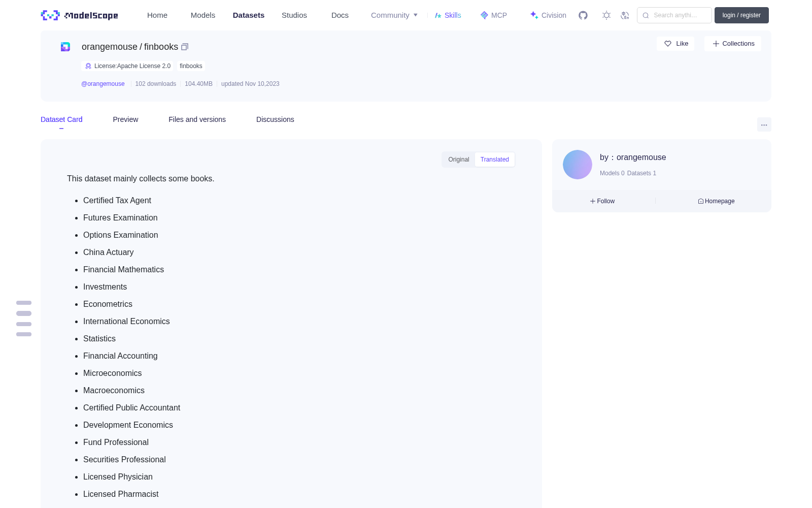
Task: Select the Dataset Card tab
Action: pyautogui.click(x=61, y=119)
